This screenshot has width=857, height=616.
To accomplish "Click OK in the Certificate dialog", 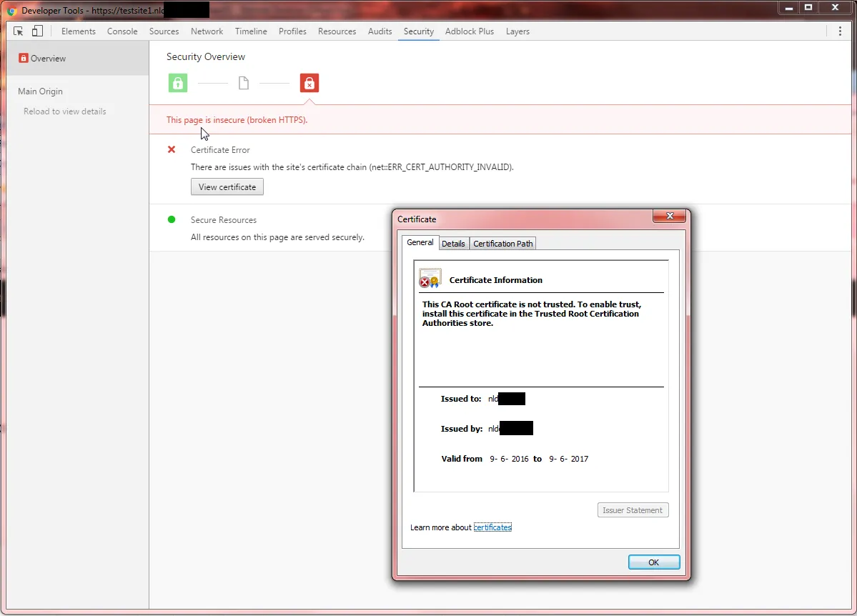I will click(654, 562).
